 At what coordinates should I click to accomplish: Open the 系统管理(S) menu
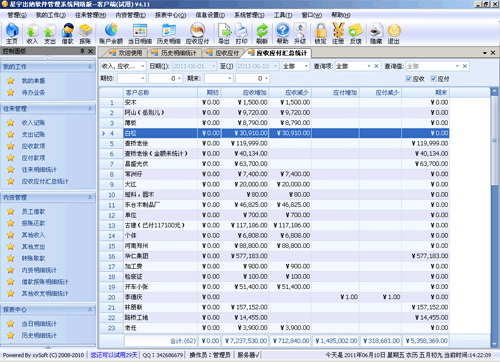249,15
